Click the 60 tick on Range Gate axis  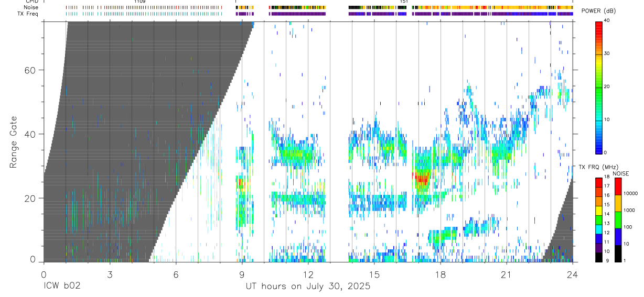30,70
